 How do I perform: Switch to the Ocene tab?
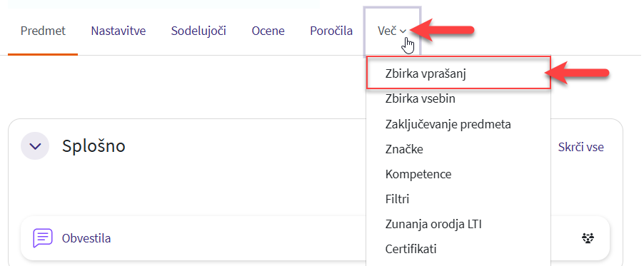[x=268, y=31]
